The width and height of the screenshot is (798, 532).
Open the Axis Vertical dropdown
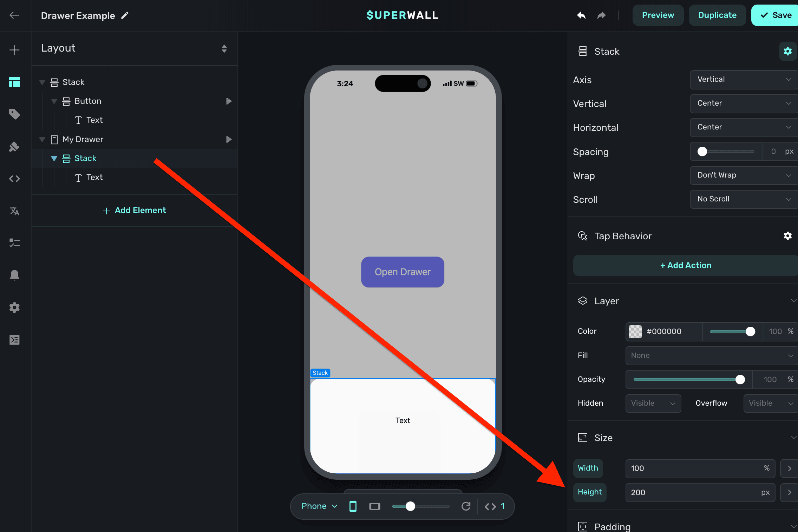(743, 80)
